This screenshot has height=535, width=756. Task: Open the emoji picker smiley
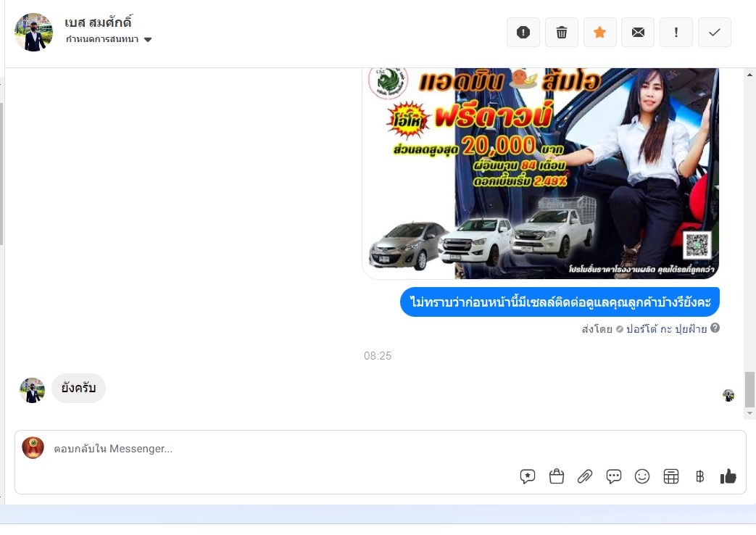point(642,476)
